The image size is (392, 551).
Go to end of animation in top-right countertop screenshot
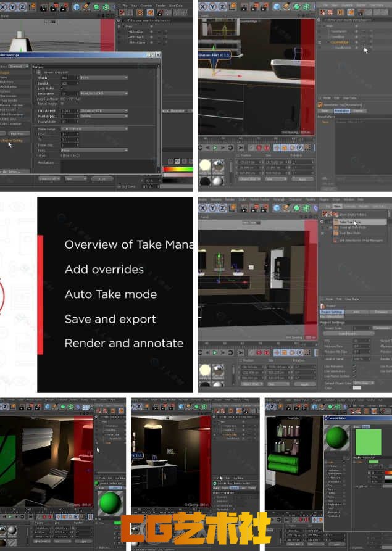tap(241, 148)
